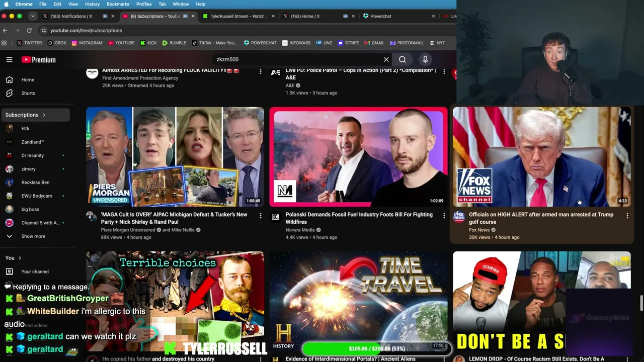
Task: Open the TWITTER bookmark
Action: [29, 43]
